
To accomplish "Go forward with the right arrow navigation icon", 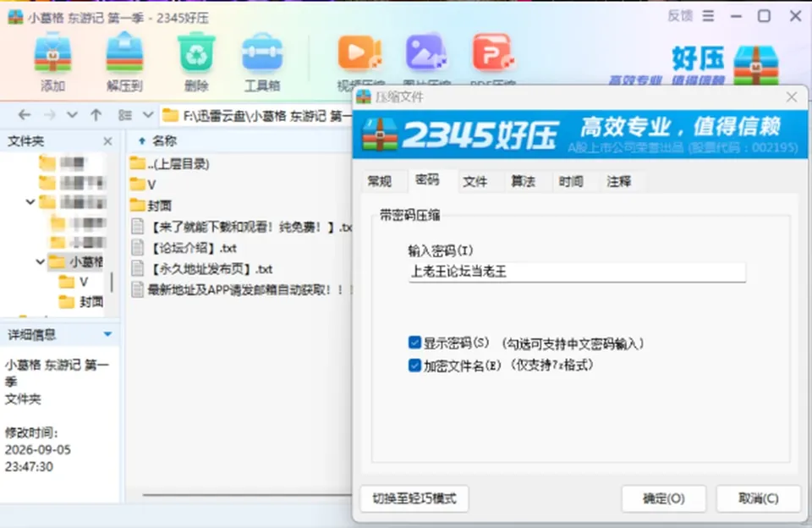I will [50, 115].
